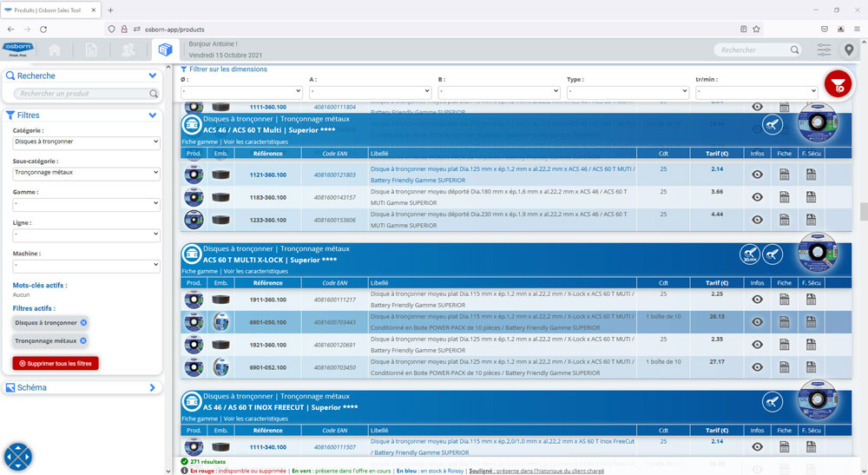Open the Type dimension dropdown

[x=628, y=92]
